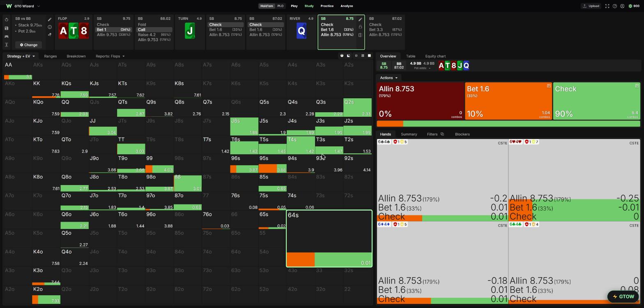
Task: Click the orange-green strategy frequency bar under action cards
Action: [x=508, y=124]
